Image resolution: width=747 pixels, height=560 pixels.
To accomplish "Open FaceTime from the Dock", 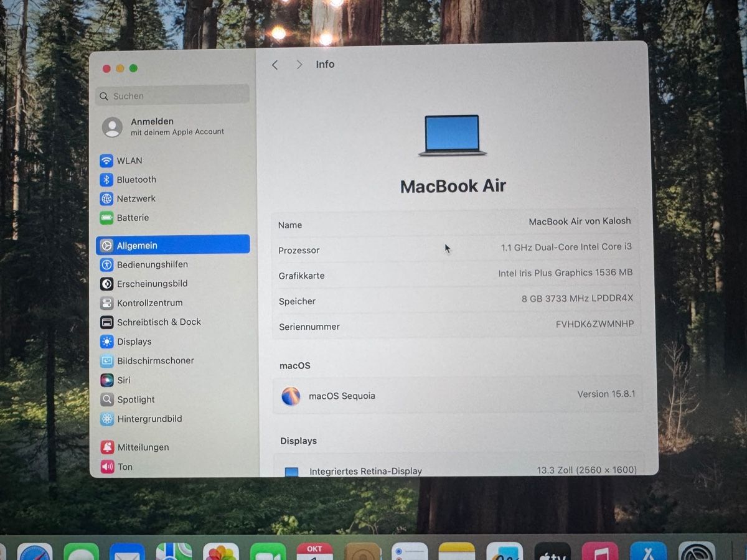I will tap(268, 552).
